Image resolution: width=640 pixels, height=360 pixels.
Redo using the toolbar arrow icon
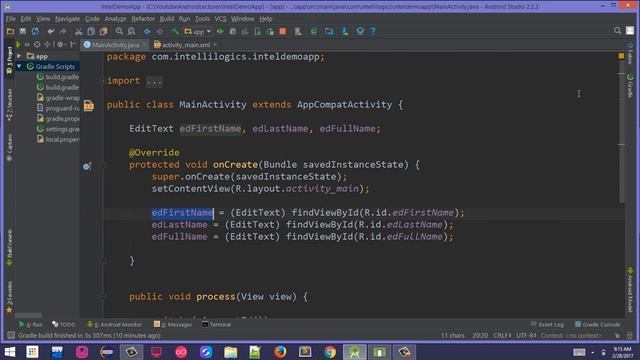coord(63,31)
